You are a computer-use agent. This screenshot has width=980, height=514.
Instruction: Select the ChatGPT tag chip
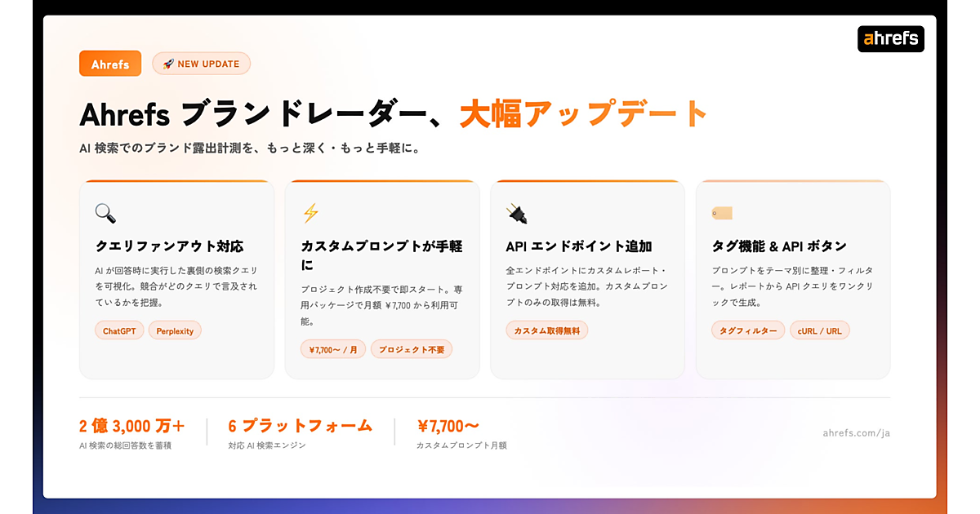coord(119,330)
